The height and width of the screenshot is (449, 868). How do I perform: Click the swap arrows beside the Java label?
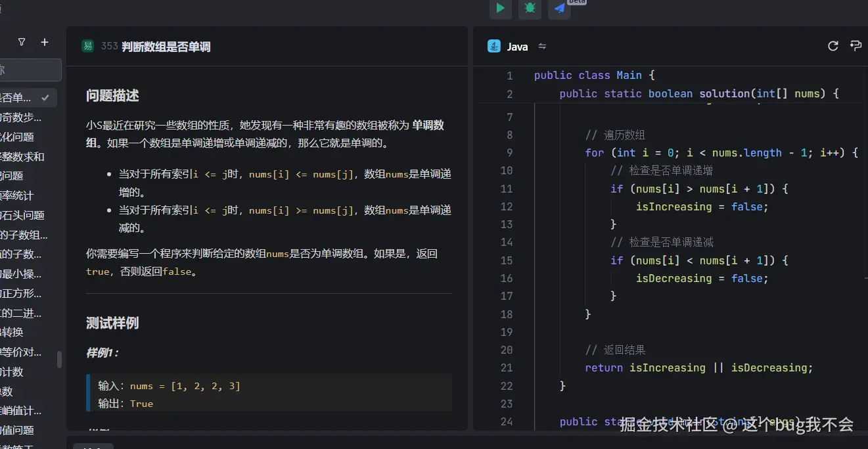(x=542, y=46)
